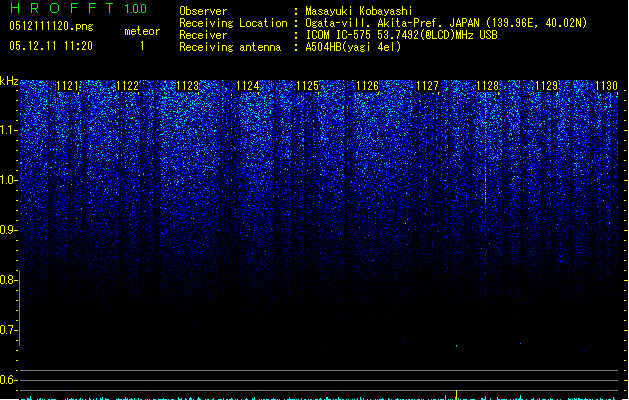
Task: Click the 0.9 frequency axis label
Action: tap(8, 230)
